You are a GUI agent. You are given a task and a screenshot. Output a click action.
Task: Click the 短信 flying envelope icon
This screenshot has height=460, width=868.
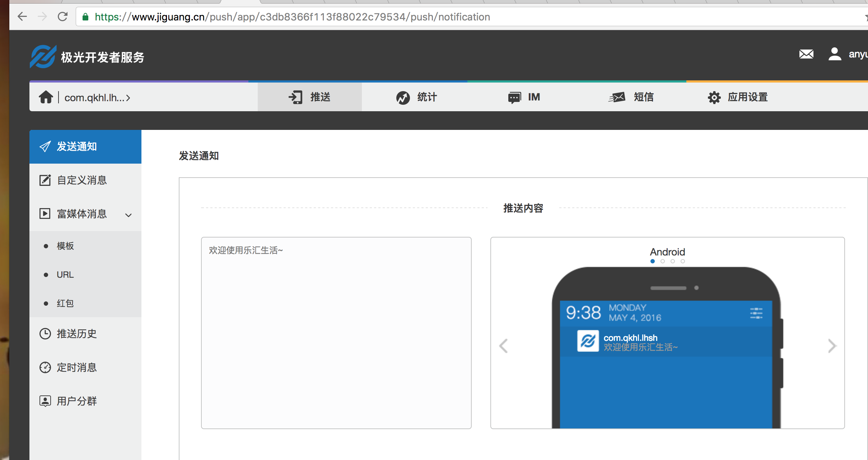point(617,97)
